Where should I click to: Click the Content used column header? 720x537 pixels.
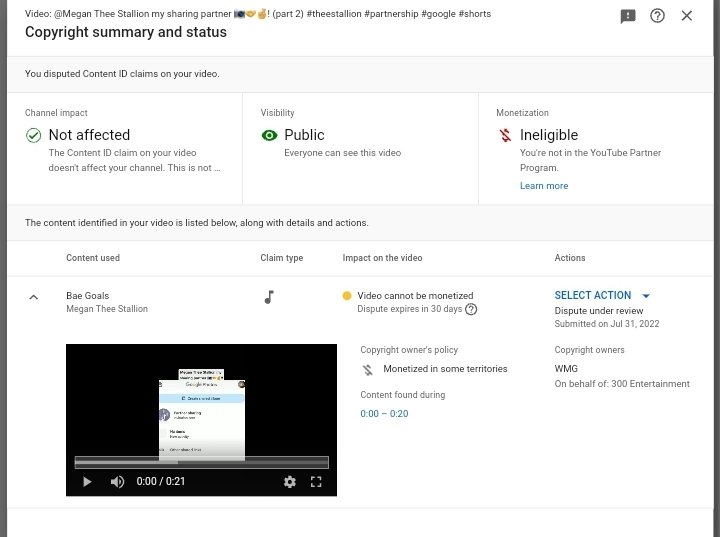(x=93, y=258)
